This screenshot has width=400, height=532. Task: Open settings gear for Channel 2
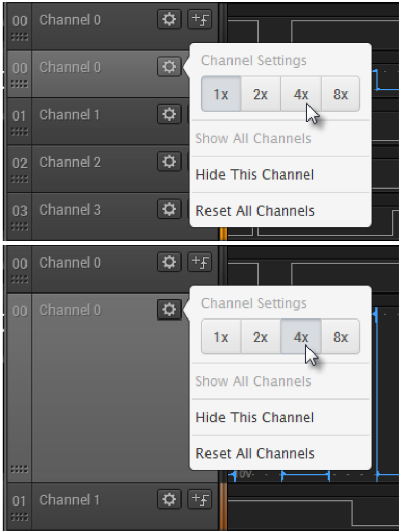point(169,162)
